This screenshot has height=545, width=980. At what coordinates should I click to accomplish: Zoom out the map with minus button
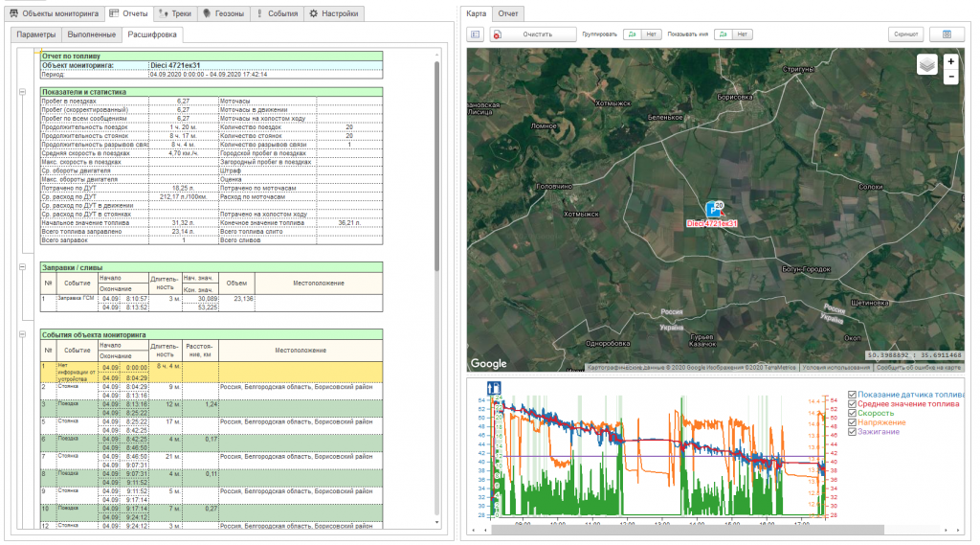tap(950, 77)
